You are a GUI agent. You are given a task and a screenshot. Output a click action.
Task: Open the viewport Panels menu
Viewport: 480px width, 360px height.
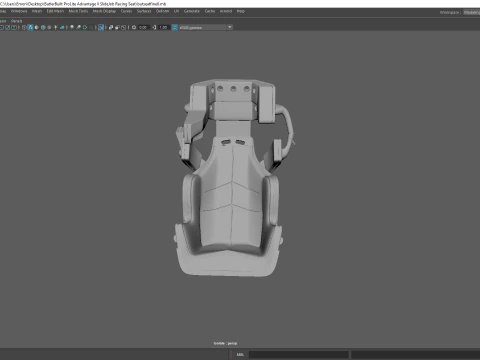tap(16, 21)
